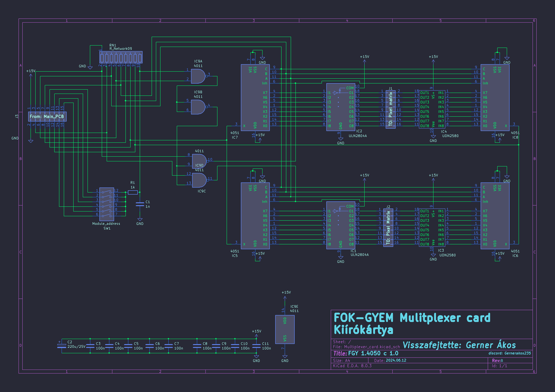The width and height of the screenshot is (555, 392).
Task: Click the RN1 resistor network symbol
Action: coord(121,57)
